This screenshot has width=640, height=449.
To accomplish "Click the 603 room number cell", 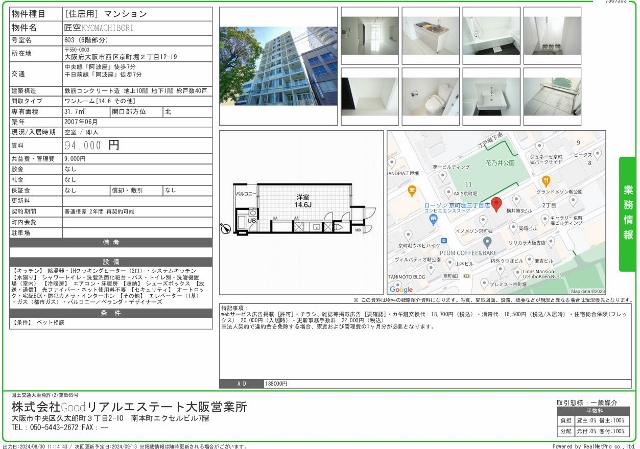I will (138, 40).
